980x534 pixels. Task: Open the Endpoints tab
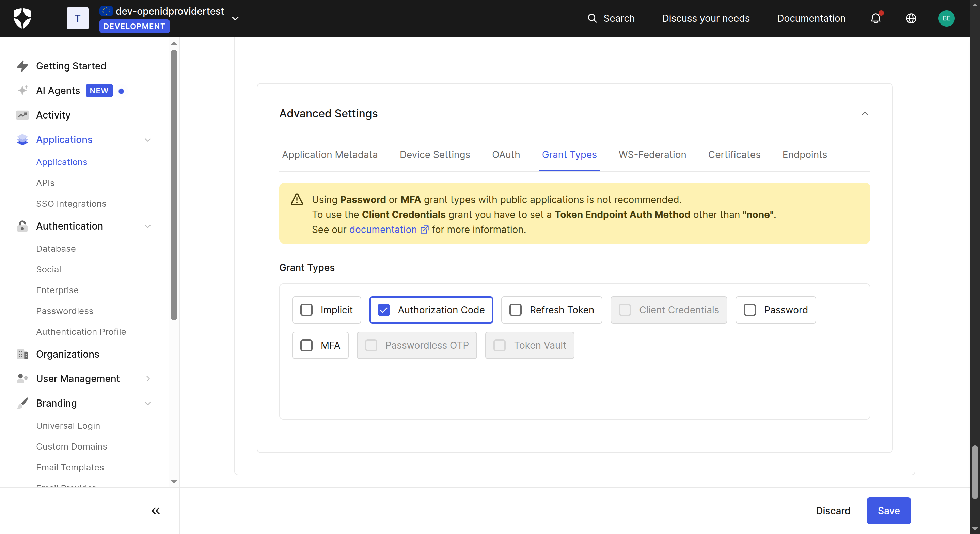click(x=804, y=155)
